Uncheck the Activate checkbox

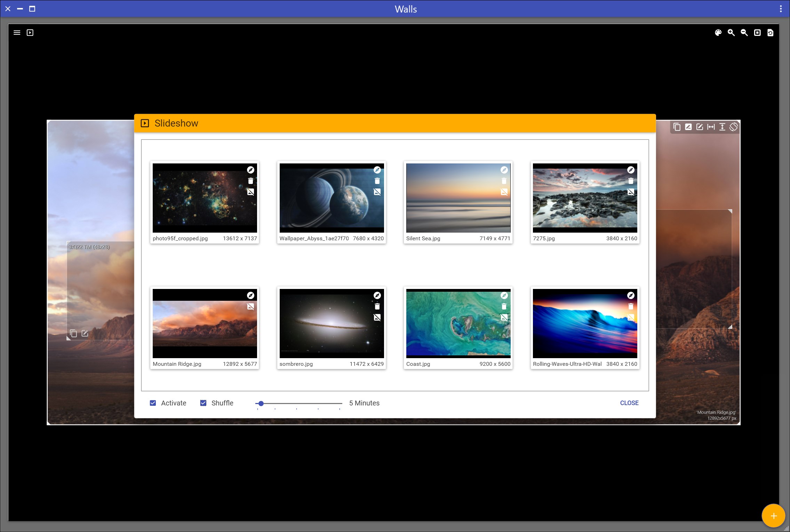(153, 403)
